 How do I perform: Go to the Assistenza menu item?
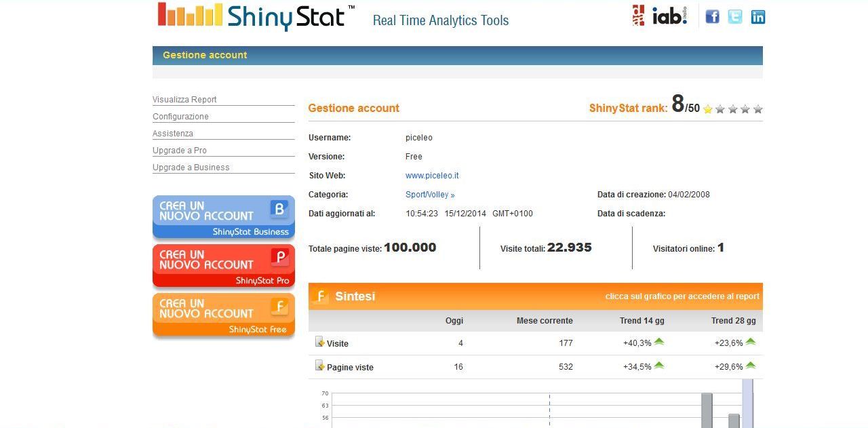click(x=173, y=133)
